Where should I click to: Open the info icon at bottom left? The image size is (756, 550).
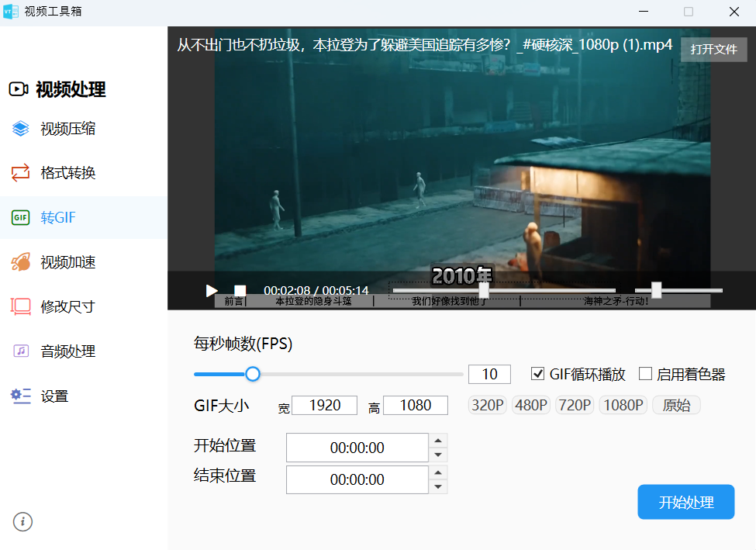click(22, 521)
